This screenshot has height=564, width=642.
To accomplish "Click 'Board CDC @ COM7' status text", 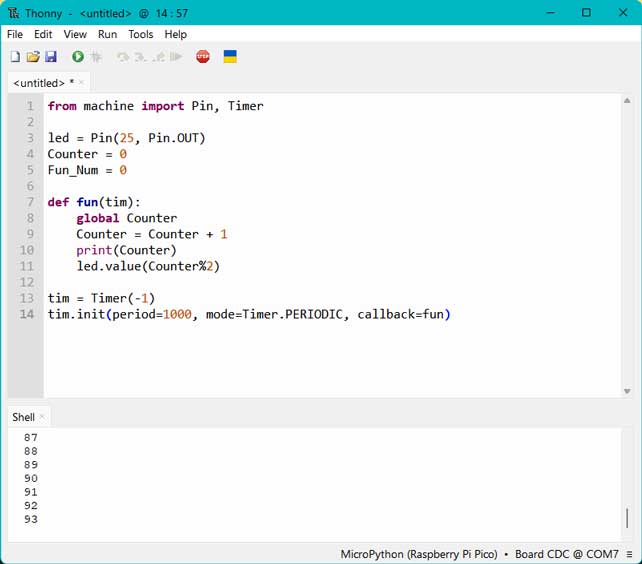I will pyautogui.click(x=567, y=554).
